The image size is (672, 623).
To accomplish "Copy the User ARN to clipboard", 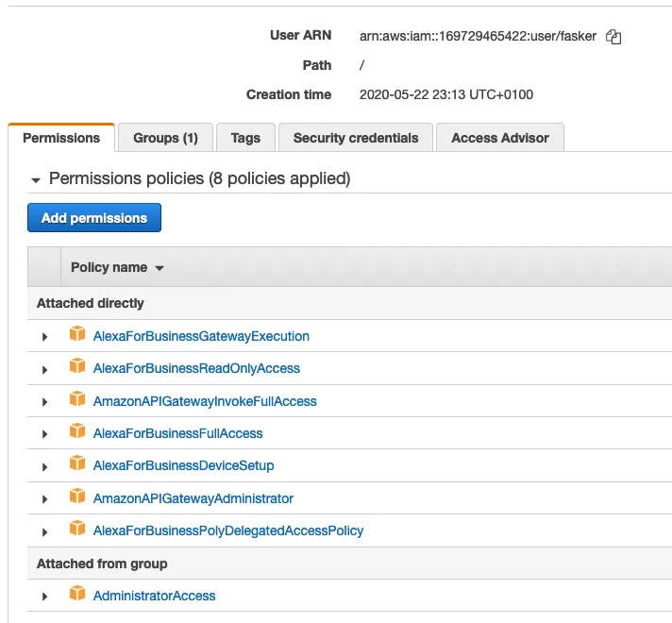I will (613, 37).
